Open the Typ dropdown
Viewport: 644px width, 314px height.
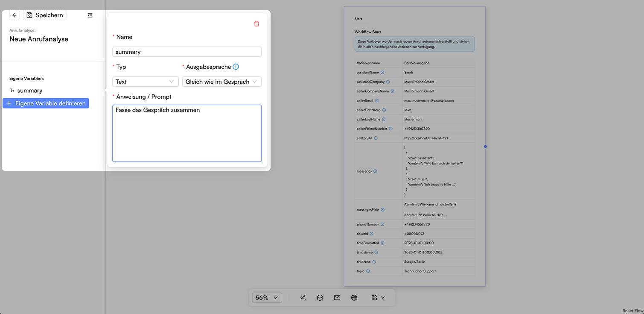pos(146,82)
